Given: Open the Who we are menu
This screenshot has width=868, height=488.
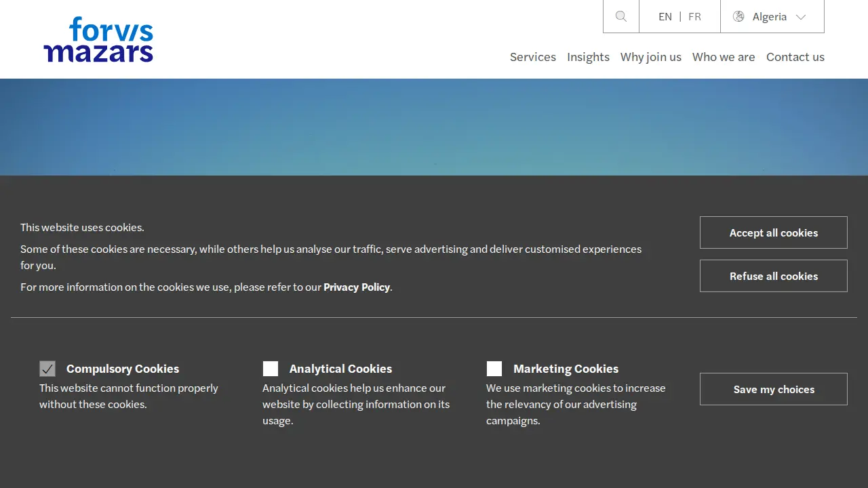Looking at the screenshot, I should (724, 57).
